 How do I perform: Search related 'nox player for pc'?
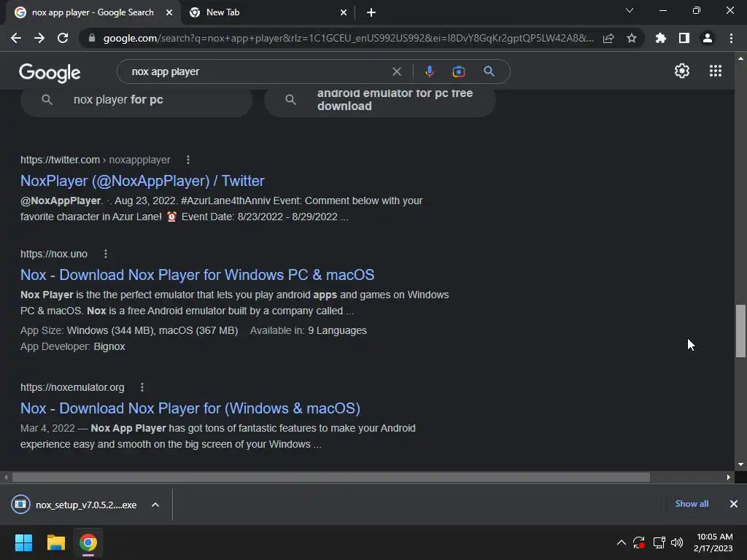tap(136, 100)
